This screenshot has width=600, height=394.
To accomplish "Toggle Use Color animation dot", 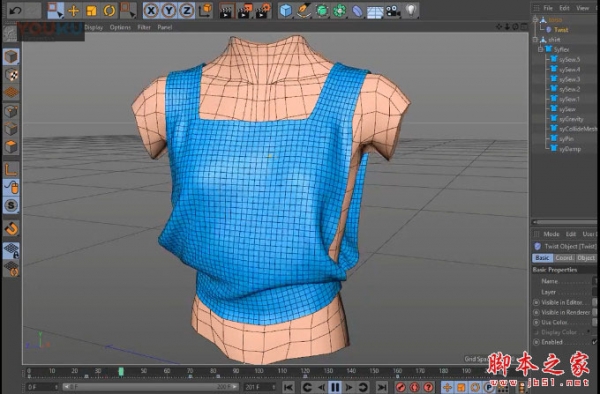I will (x=536, y=322).
